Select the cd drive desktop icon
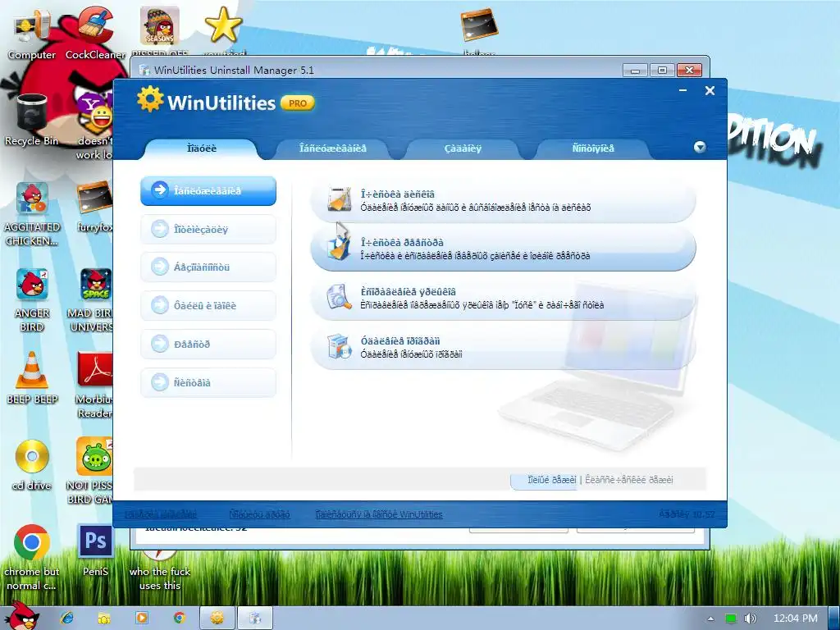Screen dimensions: 840x630 (x=32, y=465)
